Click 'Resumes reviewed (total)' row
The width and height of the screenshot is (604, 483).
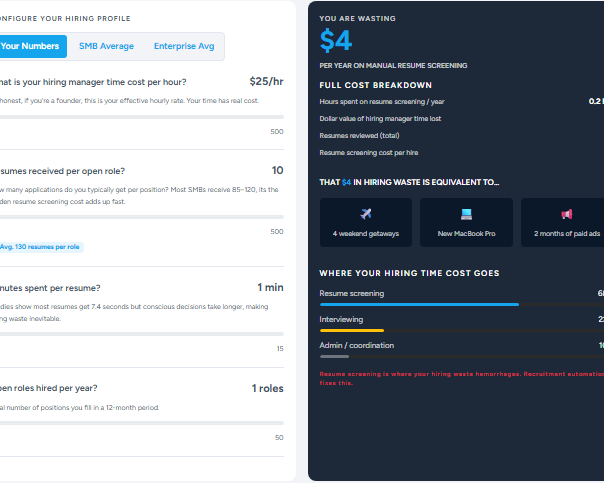click(461, 136)
